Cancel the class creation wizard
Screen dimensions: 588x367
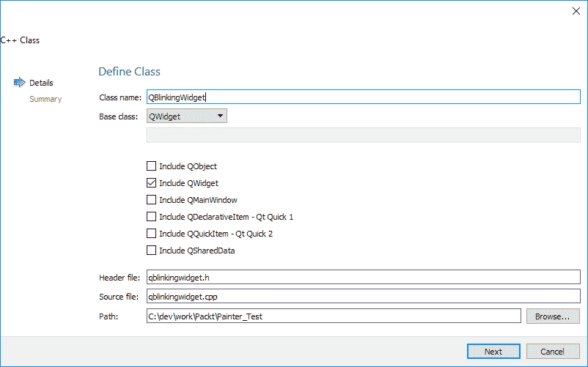click(553, 352)
